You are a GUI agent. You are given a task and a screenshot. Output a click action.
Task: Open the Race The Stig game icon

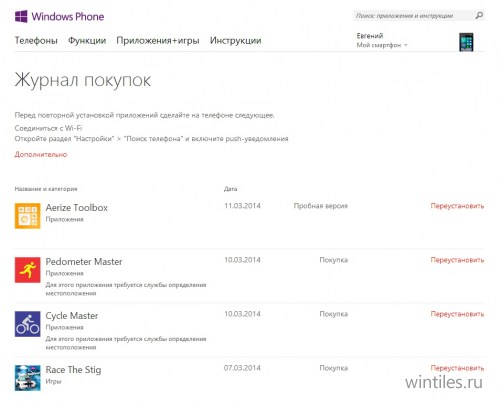click(27, 378)
